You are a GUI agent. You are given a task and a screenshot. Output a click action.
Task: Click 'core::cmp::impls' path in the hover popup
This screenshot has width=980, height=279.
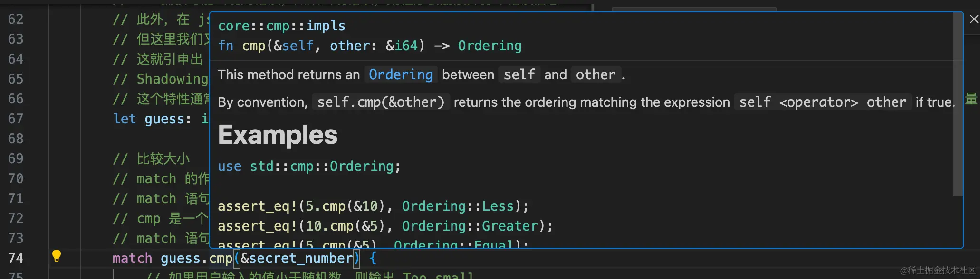281,26
